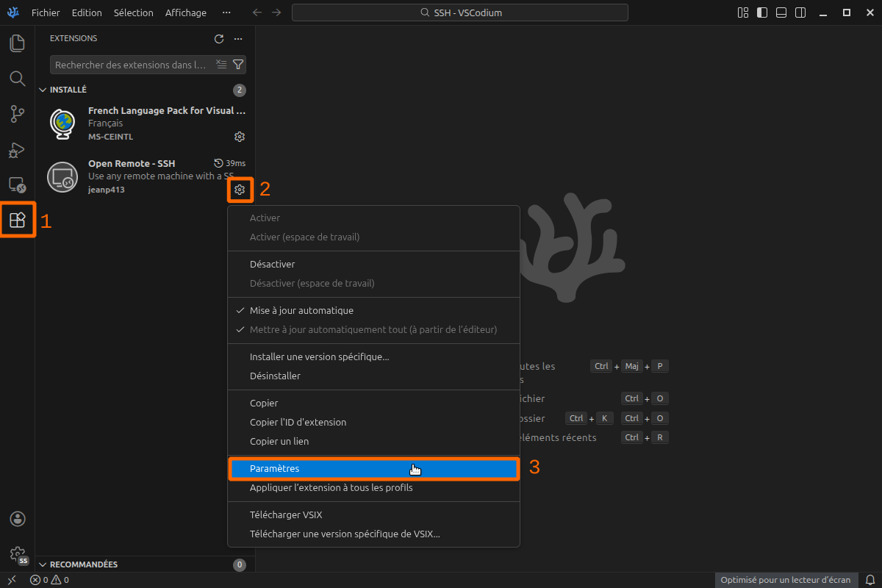Open the Extensions view icon
The image size is (882, 588).
click(x=18, y=220)
